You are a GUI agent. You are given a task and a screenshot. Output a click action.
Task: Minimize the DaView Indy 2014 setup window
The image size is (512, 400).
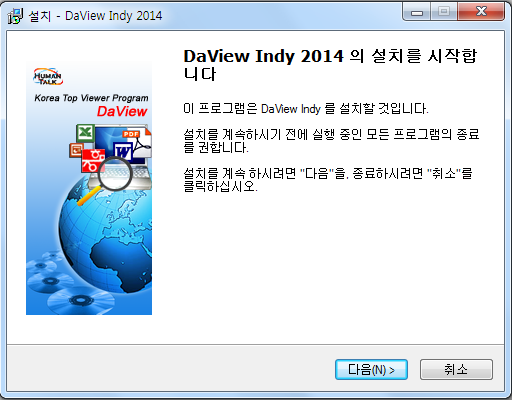click(417, 12)
